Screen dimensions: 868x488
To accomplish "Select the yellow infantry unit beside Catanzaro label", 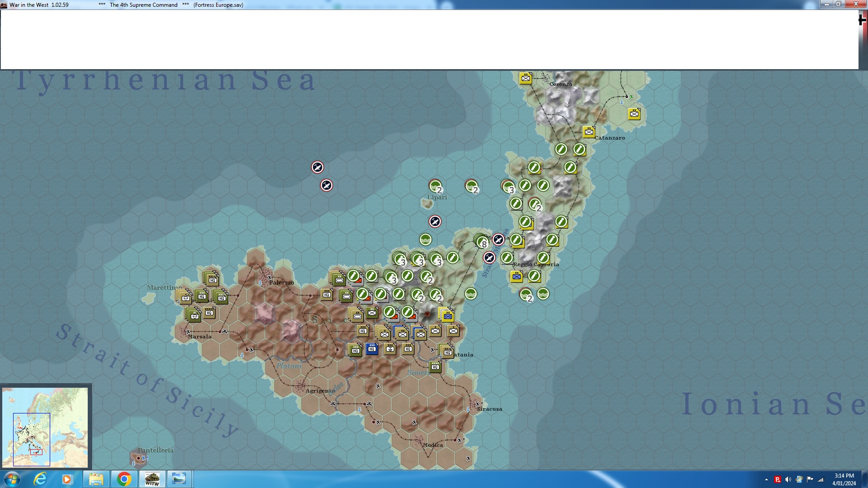I will tap(589, 132).
